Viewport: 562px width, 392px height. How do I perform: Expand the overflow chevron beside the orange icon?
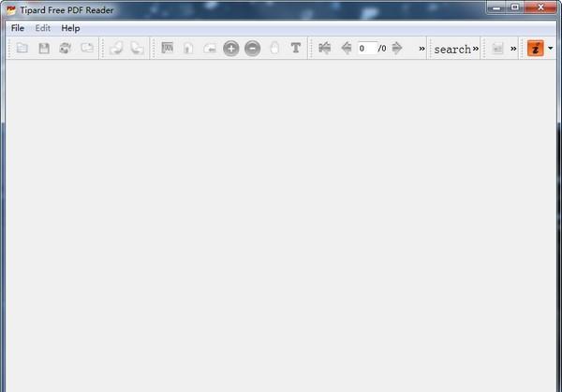pos(513,49)
